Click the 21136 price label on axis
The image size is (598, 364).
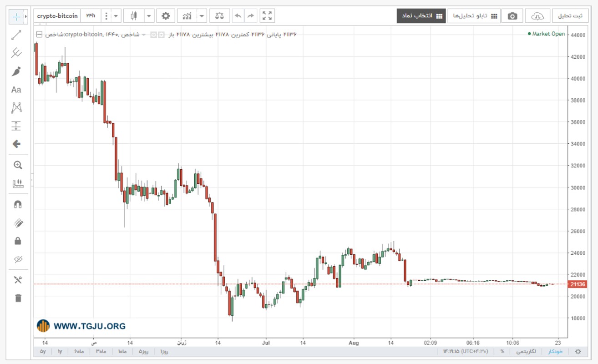577,284
